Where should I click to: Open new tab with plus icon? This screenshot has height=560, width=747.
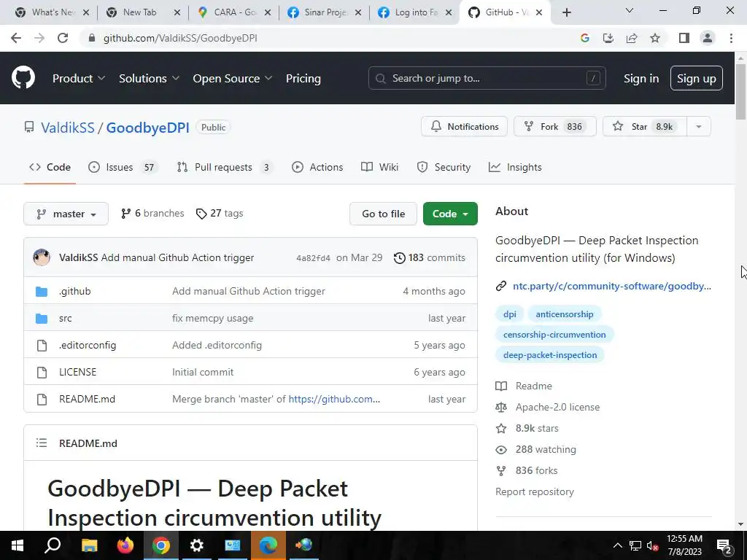tap(566, 12)
